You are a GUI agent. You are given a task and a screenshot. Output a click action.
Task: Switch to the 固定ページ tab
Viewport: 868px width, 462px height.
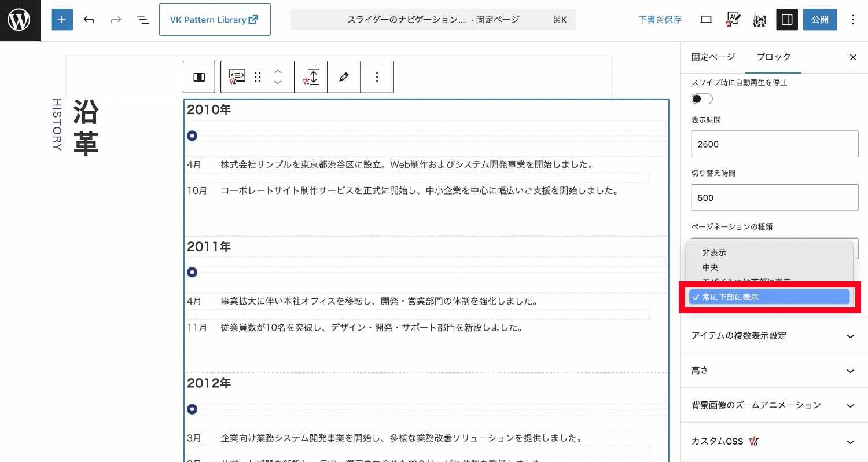(x=713, y=57)
